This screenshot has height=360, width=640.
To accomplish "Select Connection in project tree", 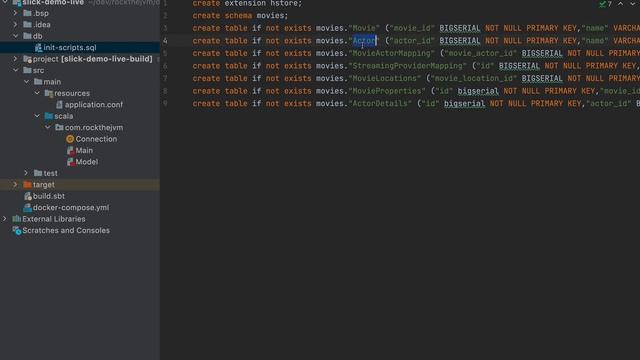I will pos(96,139).
